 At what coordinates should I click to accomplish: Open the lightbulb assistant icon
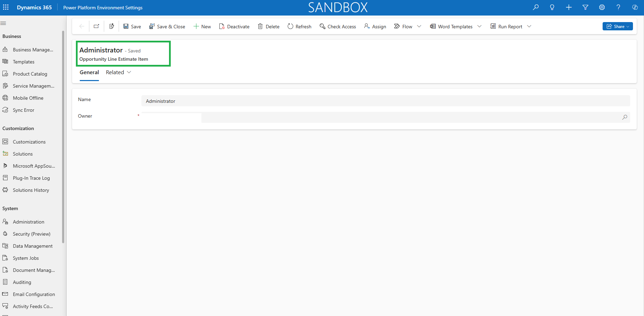tap(552, 7)
